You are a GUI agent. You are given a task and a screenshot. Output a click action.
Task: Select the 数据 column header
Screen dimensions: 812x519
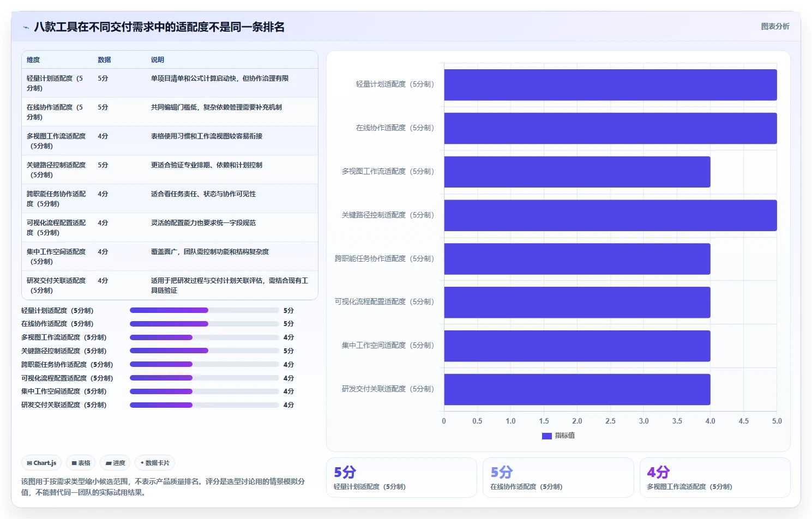tap(104, 60)
